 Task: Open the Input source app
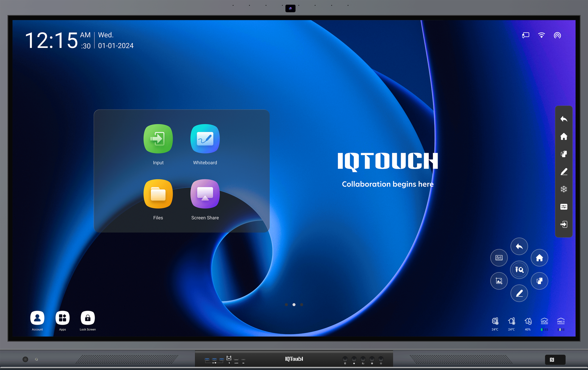[x=158, y=139]
